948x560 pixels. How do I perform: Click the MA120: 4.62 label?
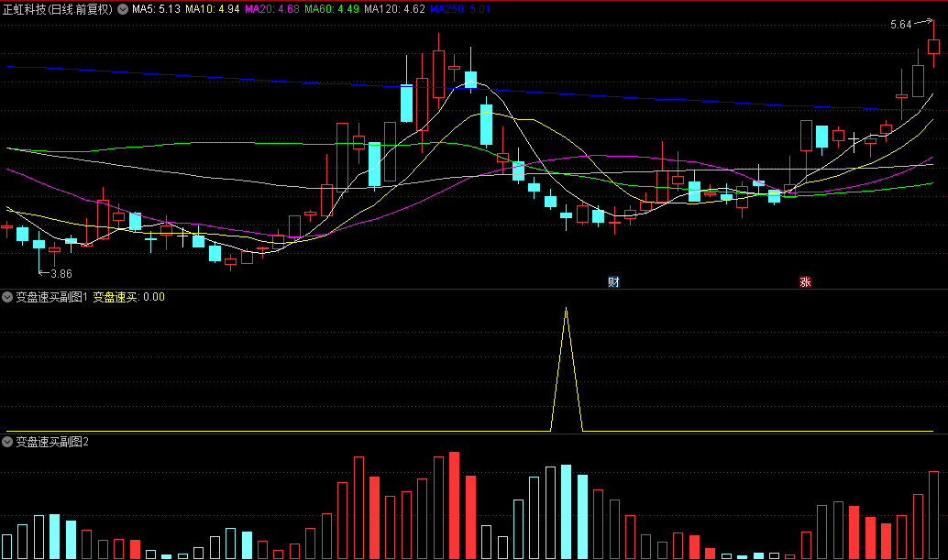pyautogui.click(x=395, y=9)
